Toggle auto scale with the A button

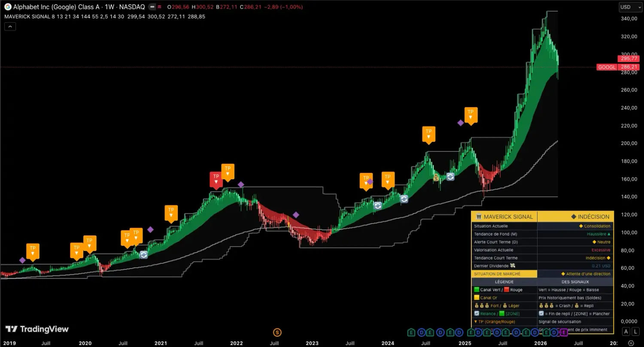point(626,331)
